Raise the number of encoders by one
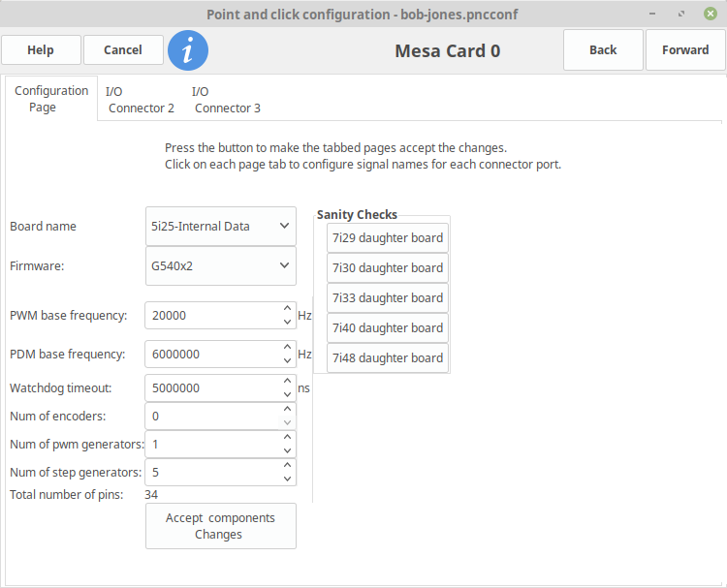 pos(288,409)
